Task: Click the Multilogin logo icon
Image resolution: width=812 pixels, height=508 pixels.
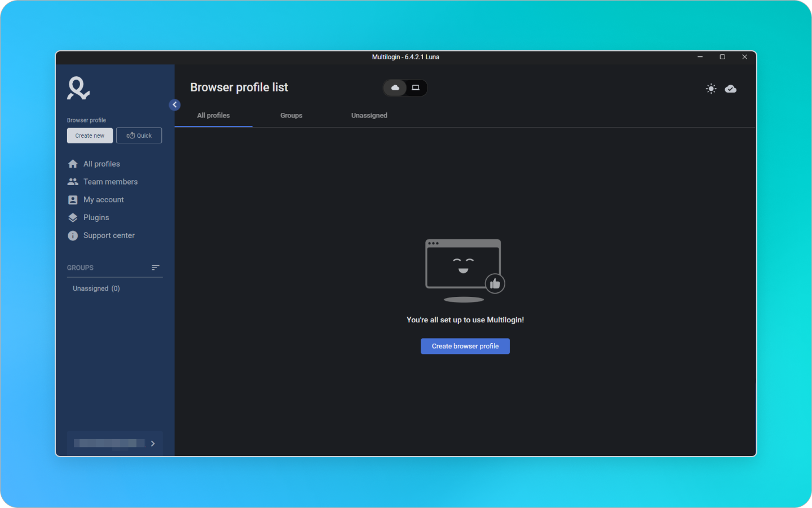Action: pyautogui.click(x=78, y=88)
